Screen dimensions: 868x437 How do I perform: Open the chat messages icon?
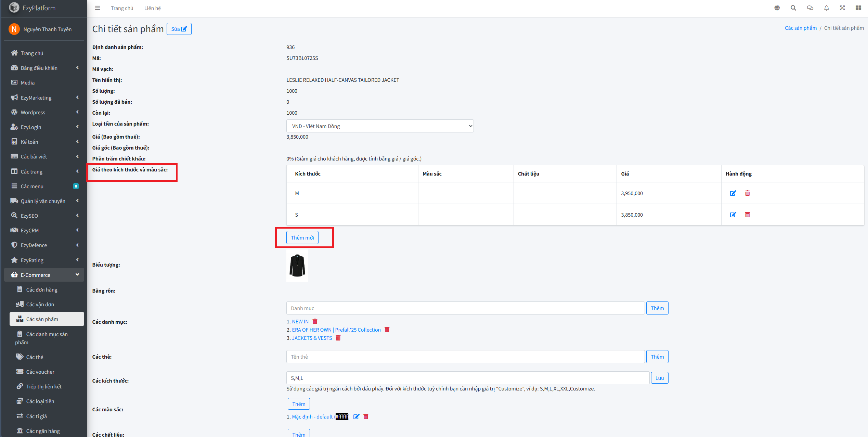(x=810, y=8)
